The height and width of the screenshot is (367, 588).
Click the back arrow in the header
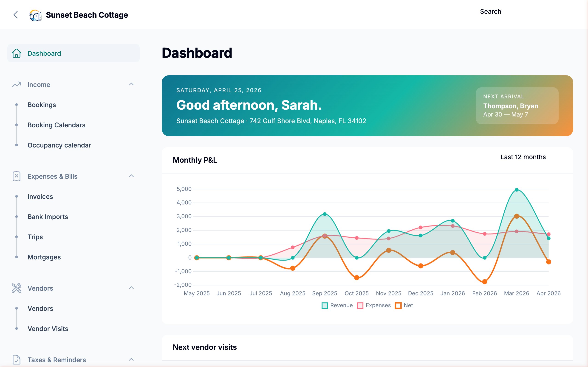pyautogui.click(x=16, y=15)
